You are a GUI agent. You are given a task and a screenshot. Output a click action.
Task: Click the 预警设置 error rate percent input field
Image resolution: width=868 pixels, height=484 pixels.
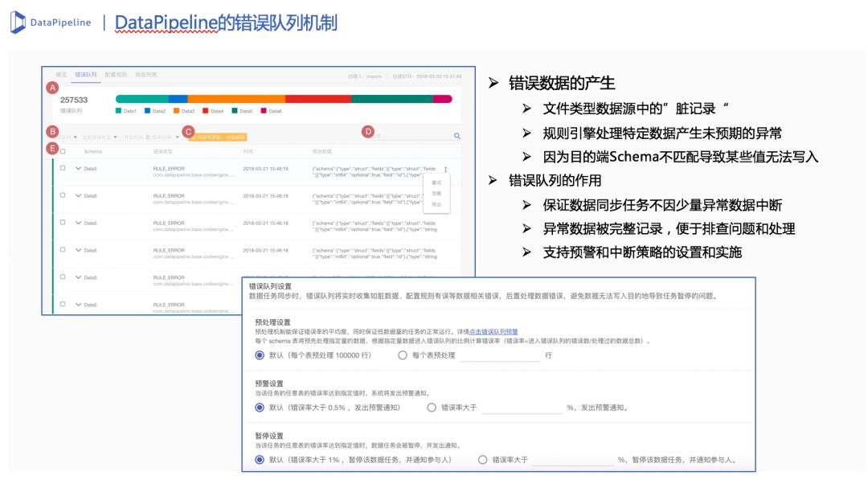pyautogui.click(x=522, y=407)
